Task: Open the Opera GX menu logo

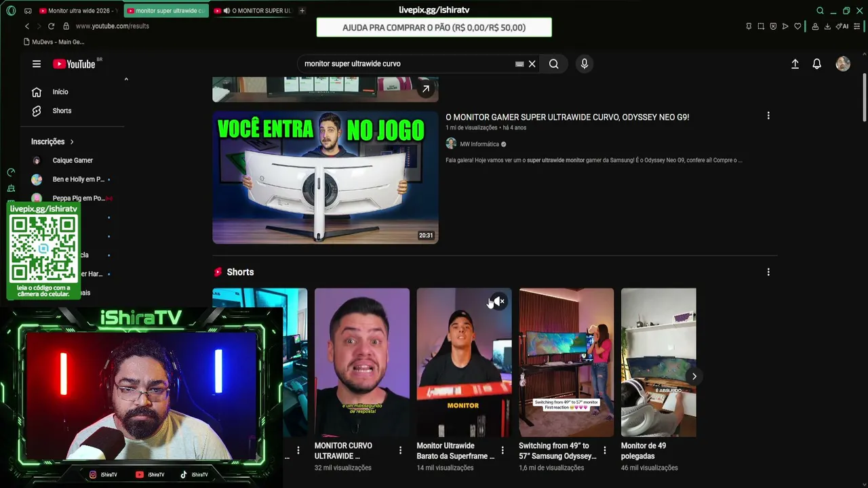Action: tap(11, 11)
